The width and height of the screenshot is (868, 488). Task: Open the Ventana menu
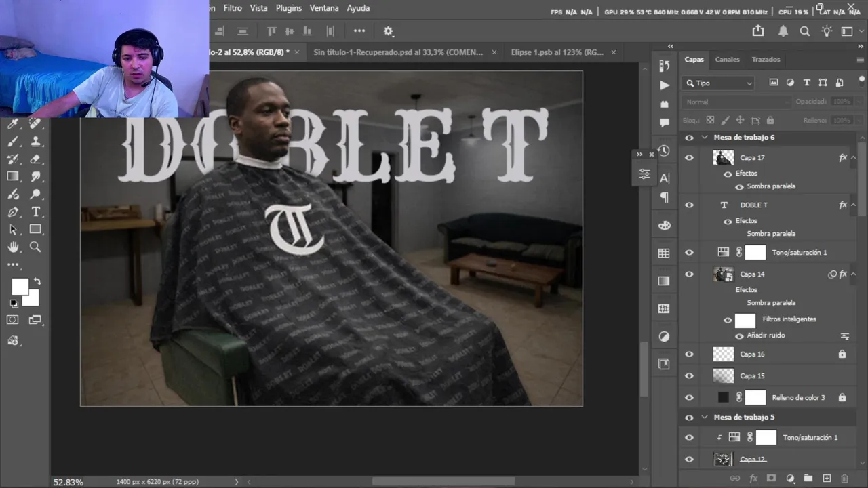click(x=324, y=8)
